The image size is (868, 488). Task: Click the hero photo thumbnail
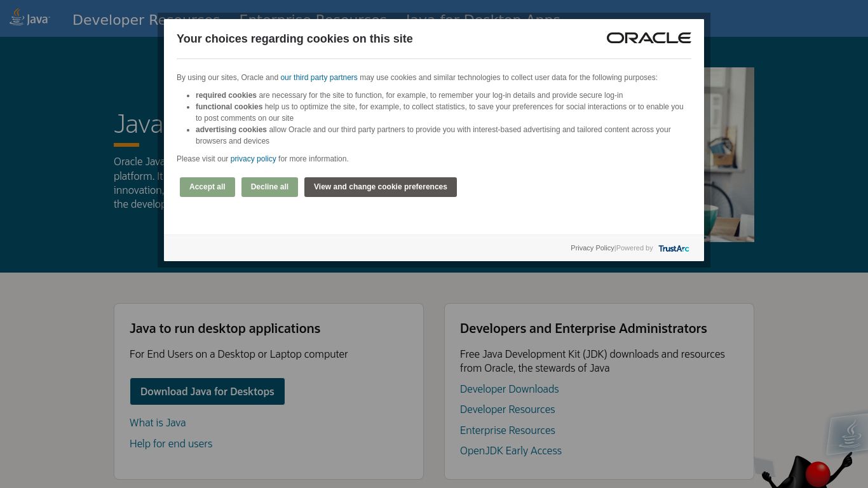pyautogui.click(x=729, y=154)
